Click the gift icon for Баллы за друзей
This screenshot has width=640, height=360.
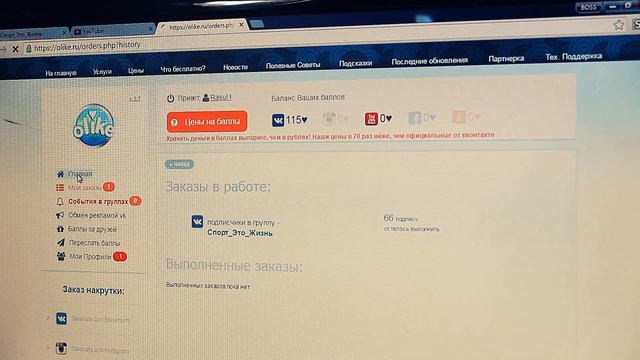point(60,229)
